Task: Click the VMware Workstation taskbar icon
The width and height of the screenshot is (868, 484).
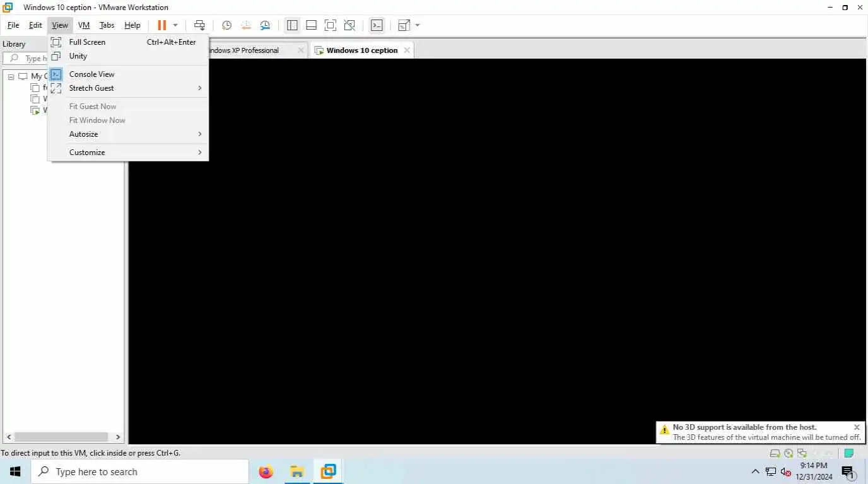Action: (x=328, y=471)
